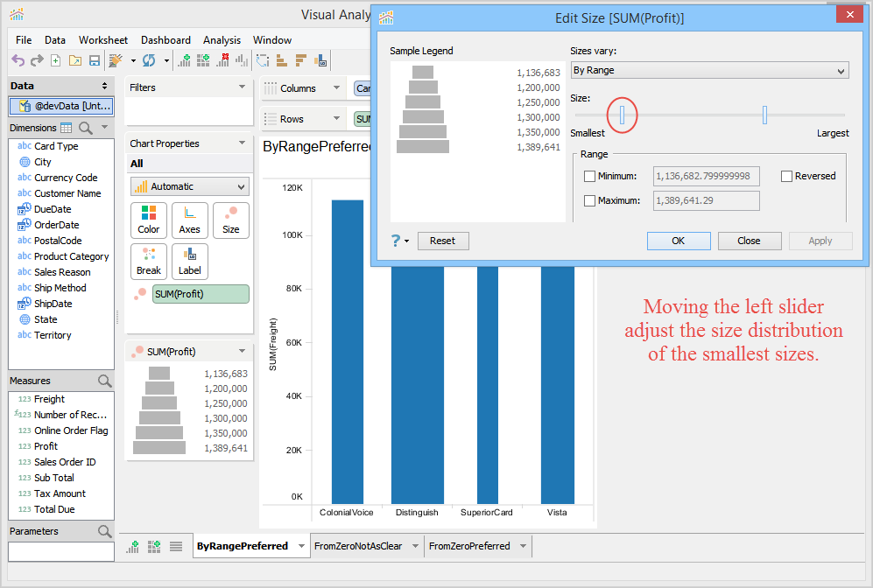Image resolution: width=873 pixels, height=588 pixels.
Task: Search dimensions with the magnifier icon
Action: point(86,128)
